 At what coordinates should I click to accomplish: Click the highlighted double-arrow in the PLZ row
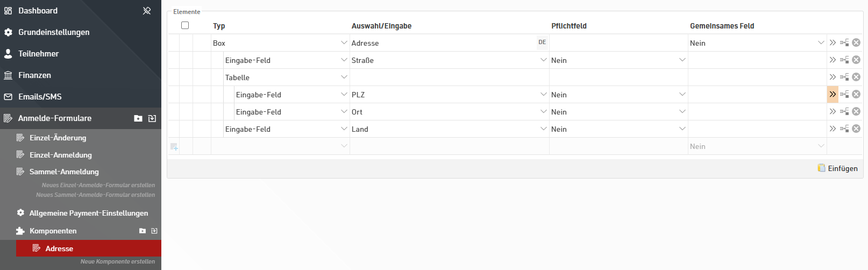(x=833, y=94)
